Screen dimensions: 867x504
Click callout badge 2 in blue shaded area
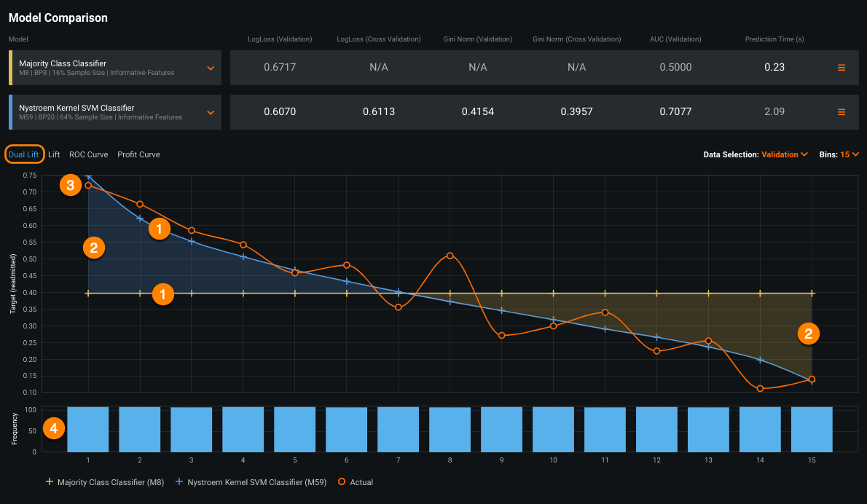pyautogui.click(x=93, y=248)
